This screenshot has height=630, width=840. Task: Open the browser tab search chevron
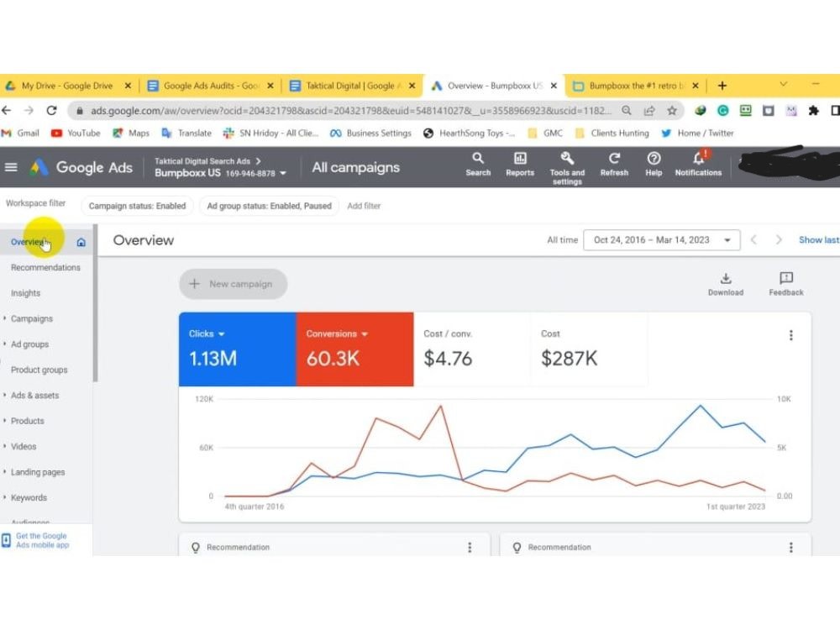783,84
